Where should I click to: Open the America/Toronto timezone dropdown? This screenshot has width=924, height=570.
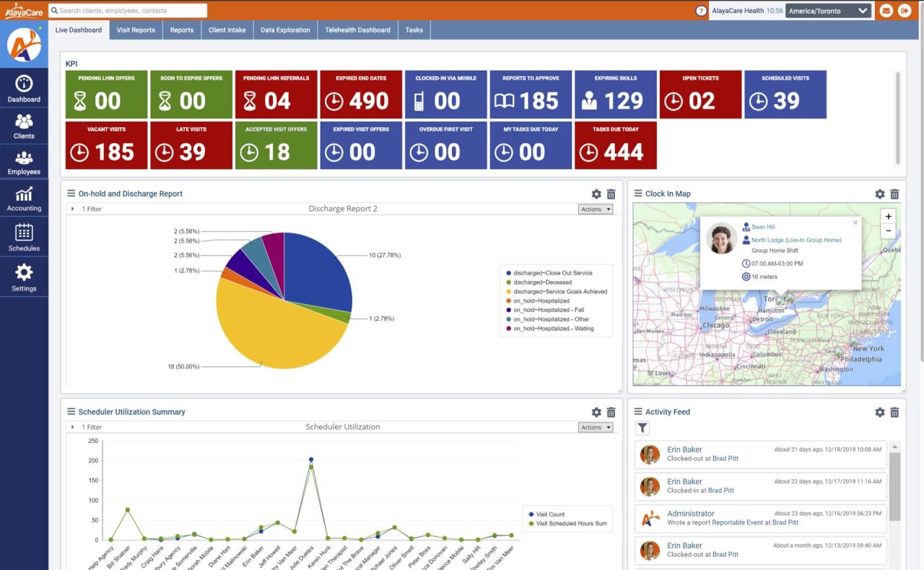[x=828, y=11]
